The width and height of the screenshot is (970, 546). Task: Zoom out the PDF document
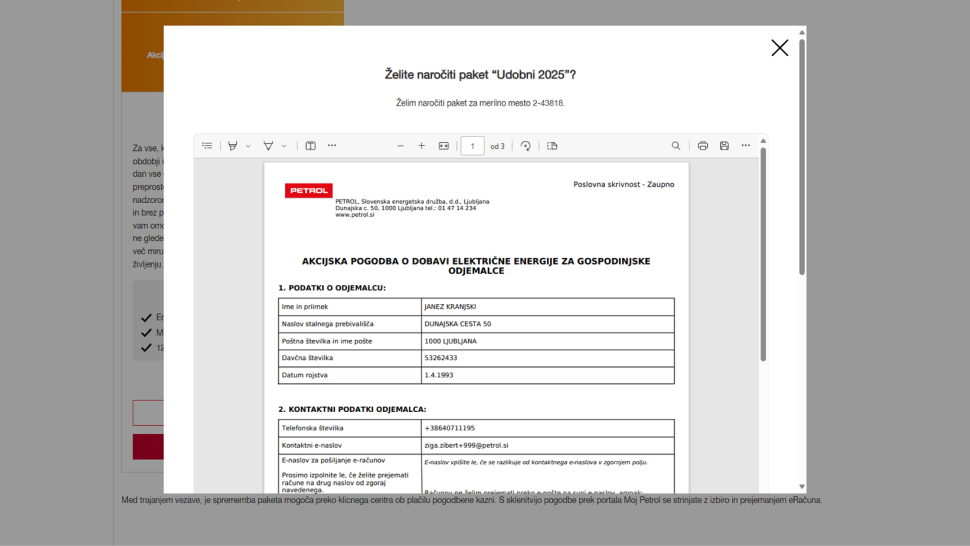(x=400, y=146)
